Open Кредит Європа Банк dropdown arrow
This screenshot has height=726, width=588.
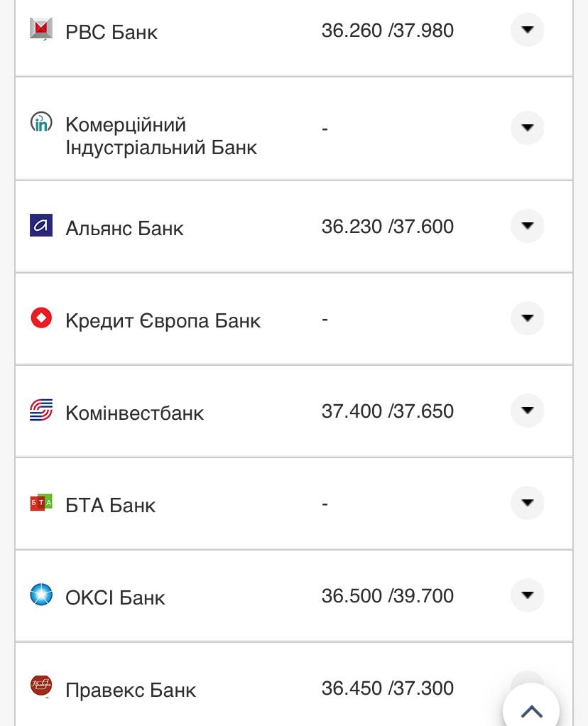(x=527, y=318)
